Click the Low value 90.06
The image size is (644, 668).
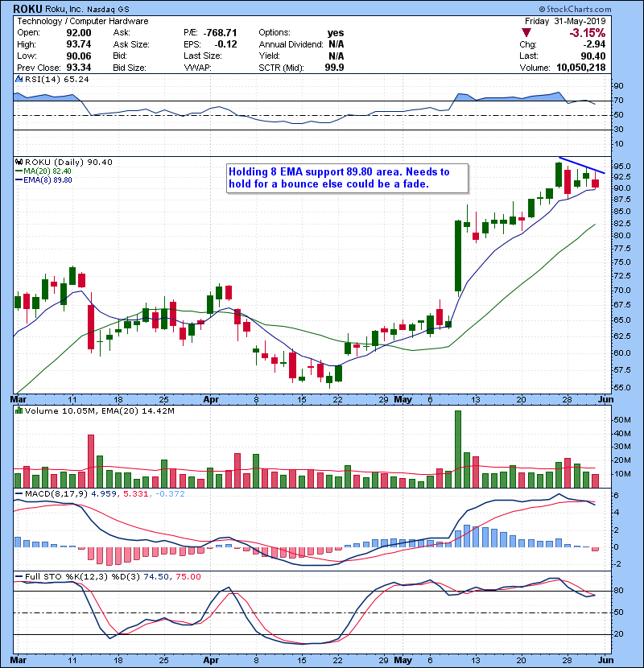tap(79, 56)
